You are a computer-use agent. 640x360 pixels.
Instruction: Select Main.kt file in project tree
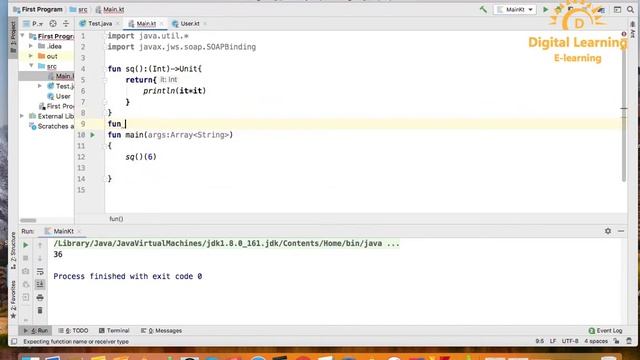click(x=60, y=76)
